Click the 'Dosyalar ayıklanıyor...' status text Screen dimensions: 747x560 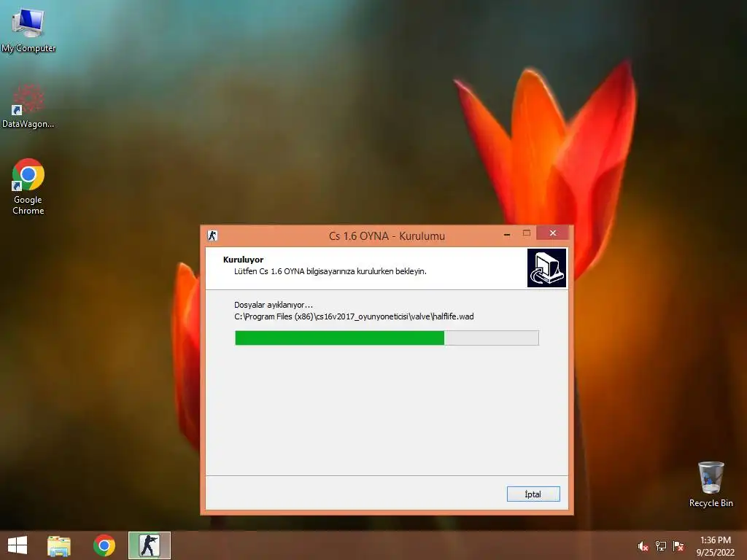tap(274, 305)
